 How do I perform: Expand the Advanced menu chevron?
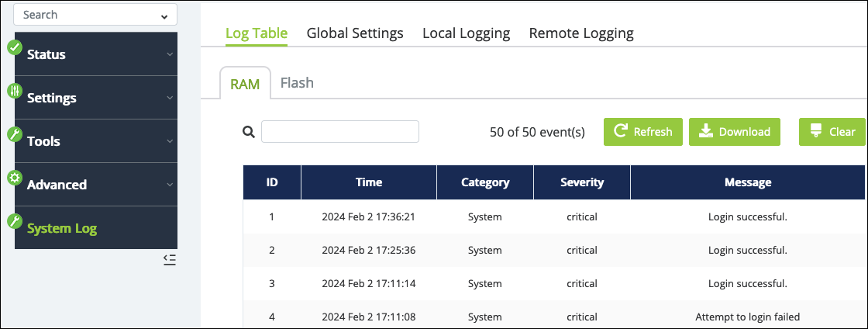(170, 185)
